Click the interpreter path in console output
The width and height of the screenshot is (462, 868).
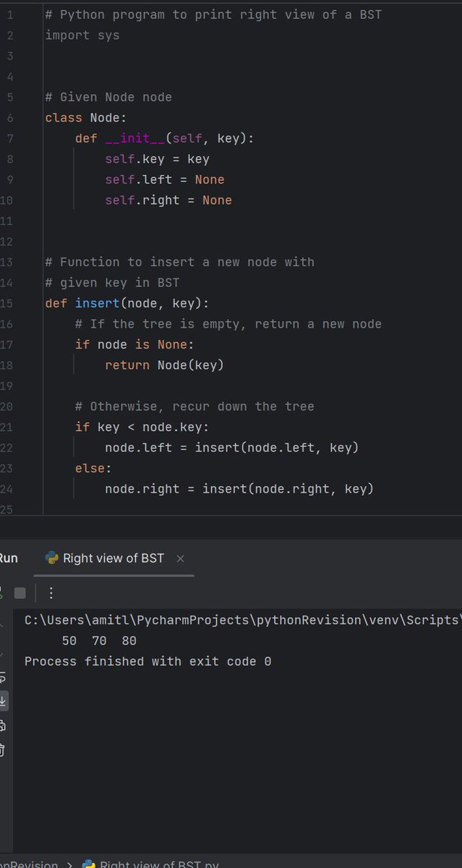click(243, 620)
